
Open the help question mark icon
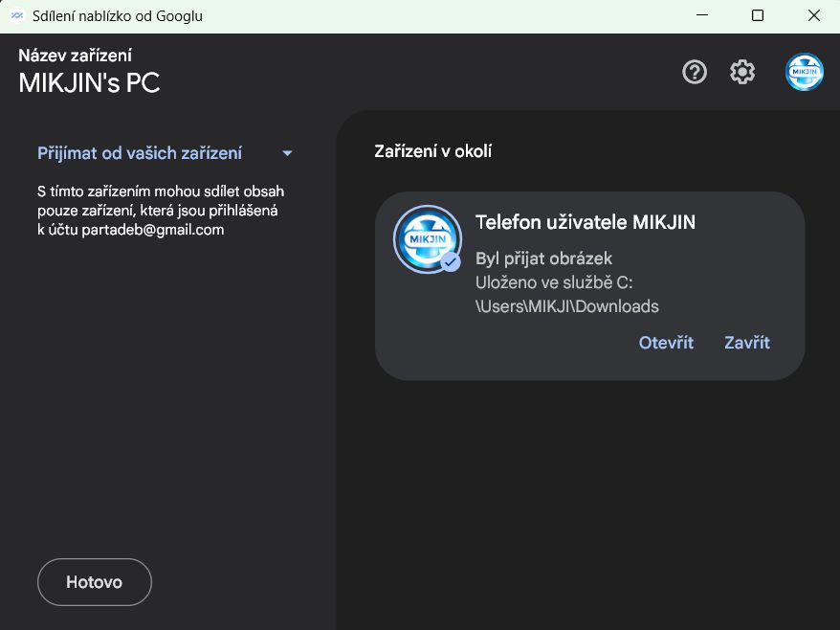[x=695, y=72]
